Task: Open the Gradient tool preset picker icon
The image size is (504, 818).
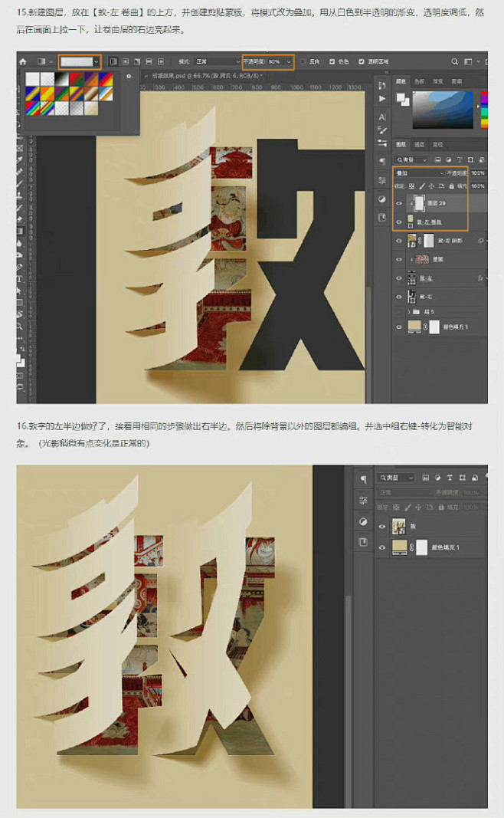Action: [43, 61]
